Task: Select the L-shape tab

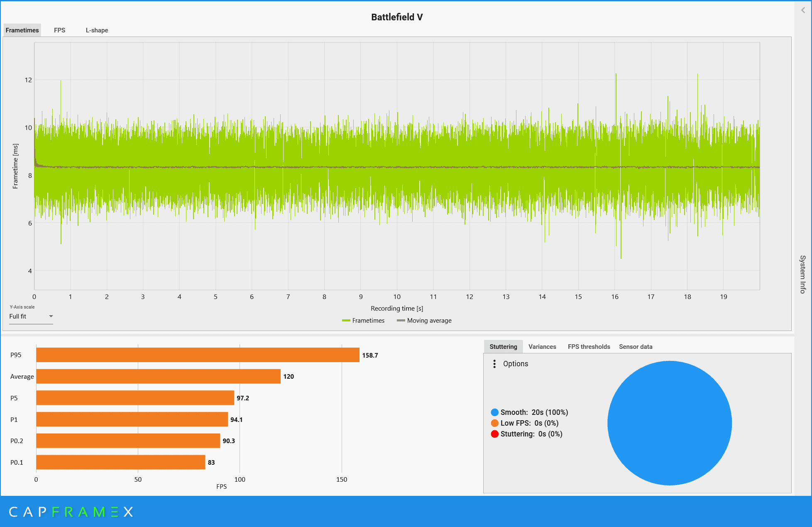Action: 97,30
